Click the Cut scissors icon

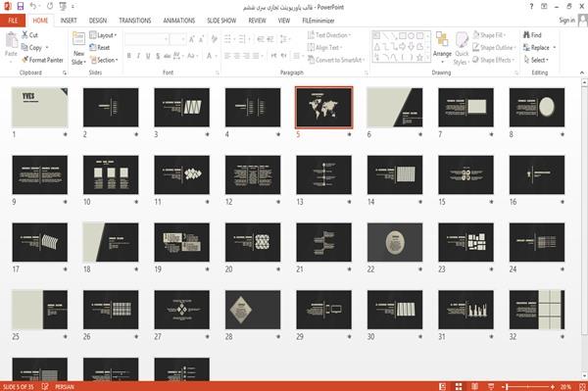pos(24,35)
